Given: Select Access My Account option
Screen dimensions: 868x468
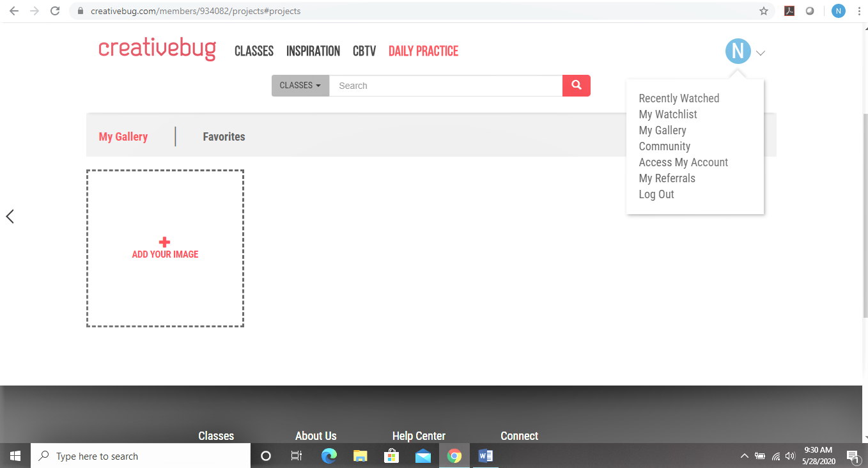Looking at the screenshot, I should (683, 162).
